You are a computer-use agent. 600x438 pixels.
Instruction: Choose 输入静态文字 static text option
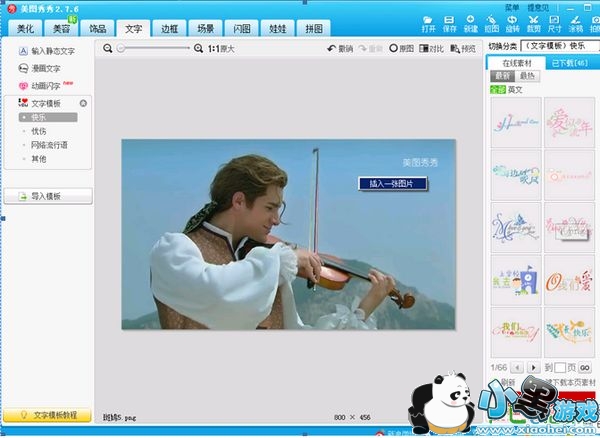click(x=47, y=51)
